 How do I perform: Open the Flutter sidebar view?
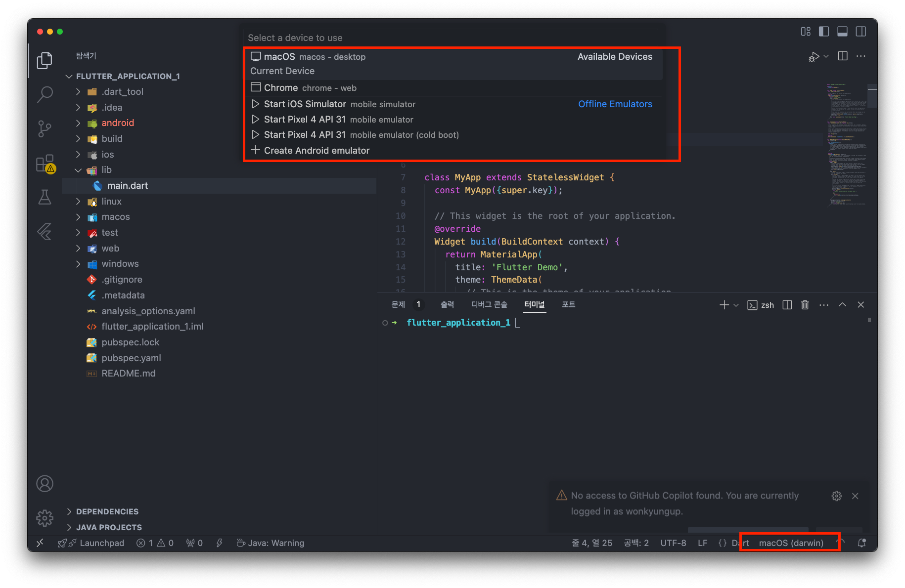(45, 231)
